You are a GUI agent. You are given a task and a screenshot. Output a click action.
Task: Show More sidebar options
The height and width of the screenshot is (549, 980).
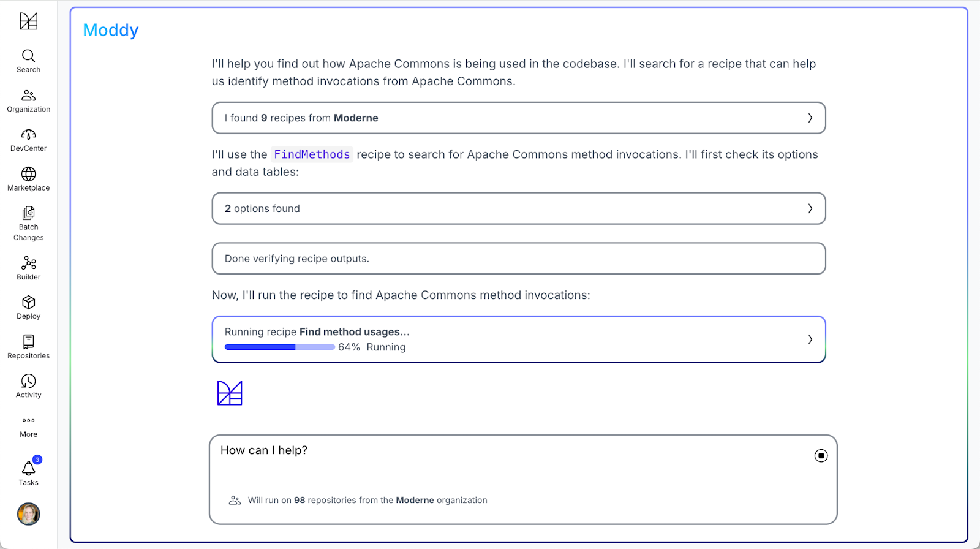28,427
